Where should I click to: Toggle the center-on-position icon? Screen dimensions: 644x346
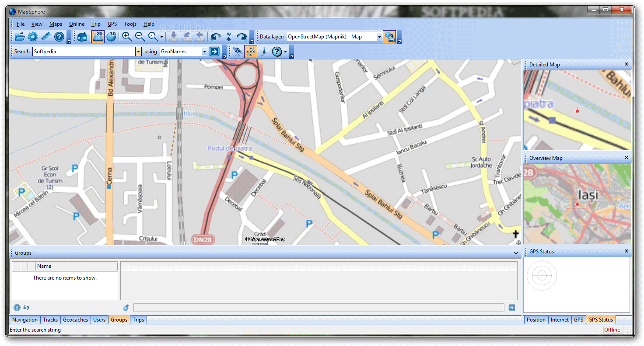[x=251, y=52]
